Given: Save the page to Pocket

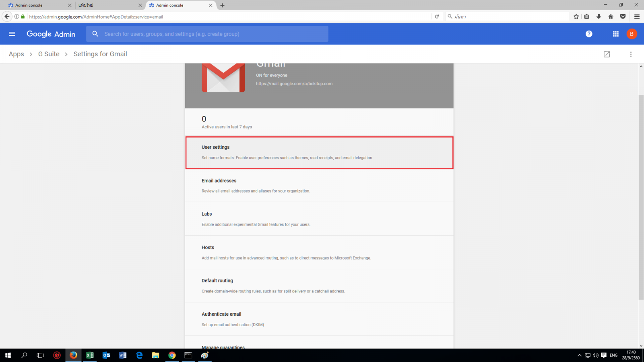Looking at the screenshot, I should (623, 16).
